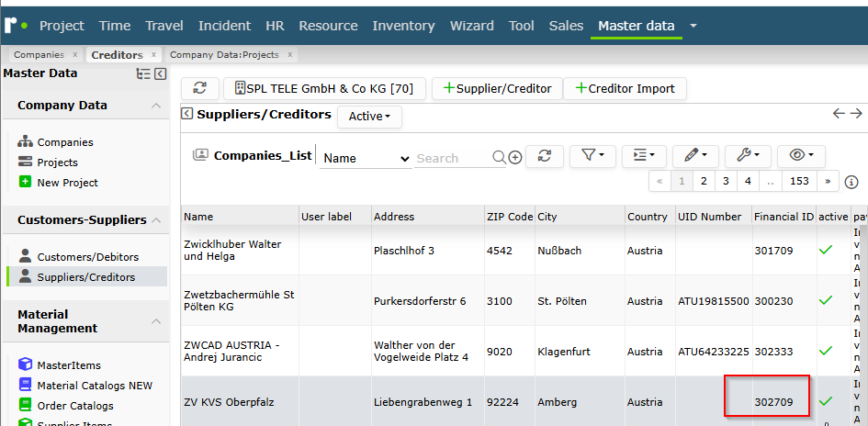Open the eye view dropdown
Image resolution: width=868 pixels, height=426 pixels.
tap(801, 156)
